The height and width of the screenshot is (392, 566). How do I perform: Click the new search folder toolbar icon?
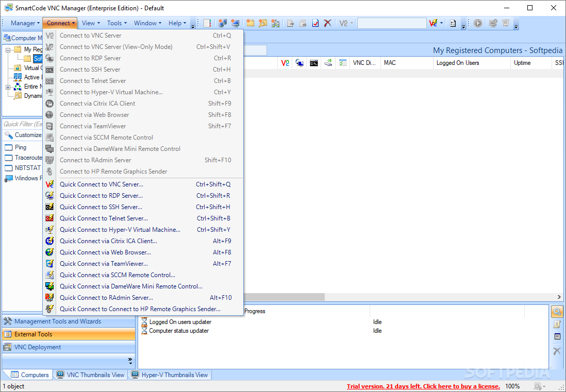[263, 23]
